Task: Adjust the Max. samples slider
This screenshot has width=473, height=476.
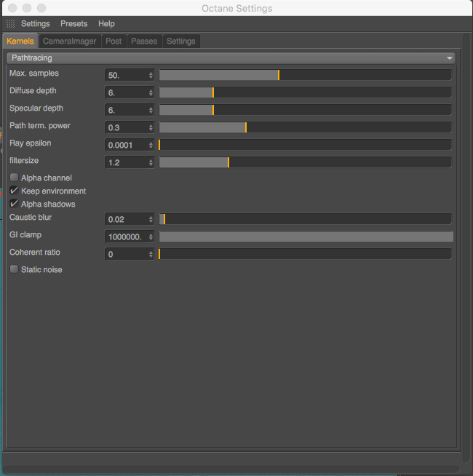Action: 305,75
